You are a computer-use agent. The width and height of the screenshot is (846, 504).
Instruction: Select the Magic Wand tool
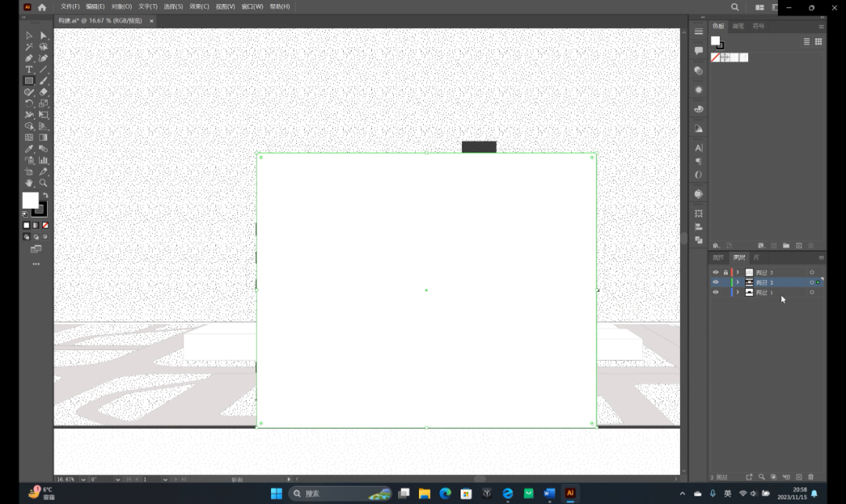(x=29, y=47)
